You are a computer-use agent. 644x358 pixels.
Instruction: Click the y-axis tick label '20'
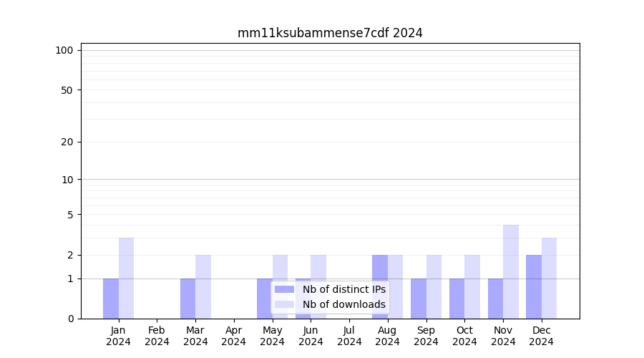pos(67,142)
